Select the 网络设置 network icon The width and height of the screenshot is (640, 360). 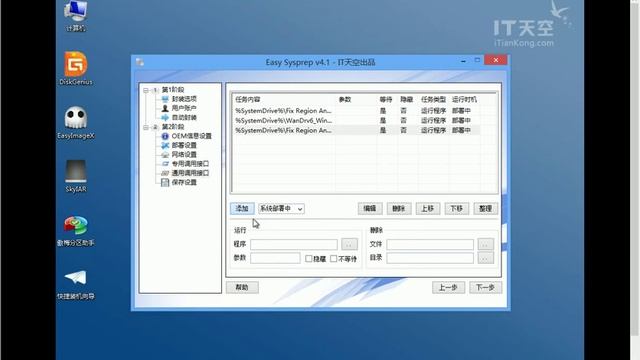[165, 155]
